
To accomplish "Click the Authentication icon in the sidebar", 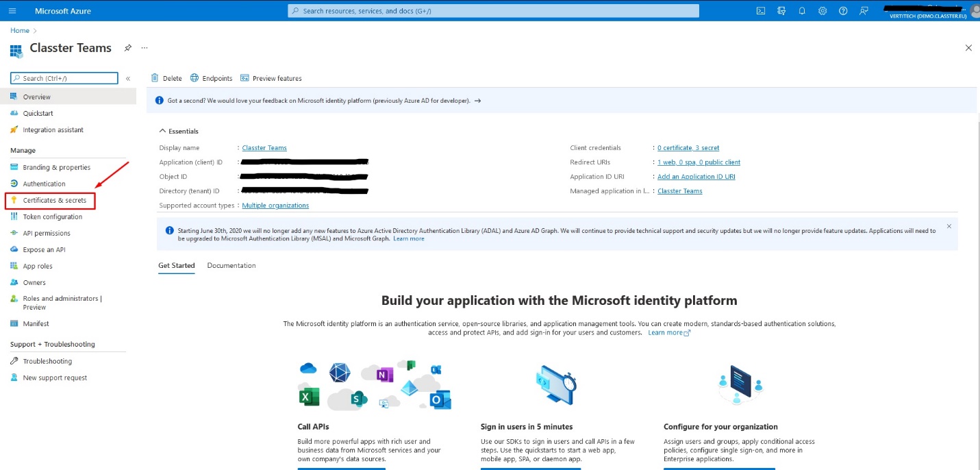I will (x=14, y=184).
